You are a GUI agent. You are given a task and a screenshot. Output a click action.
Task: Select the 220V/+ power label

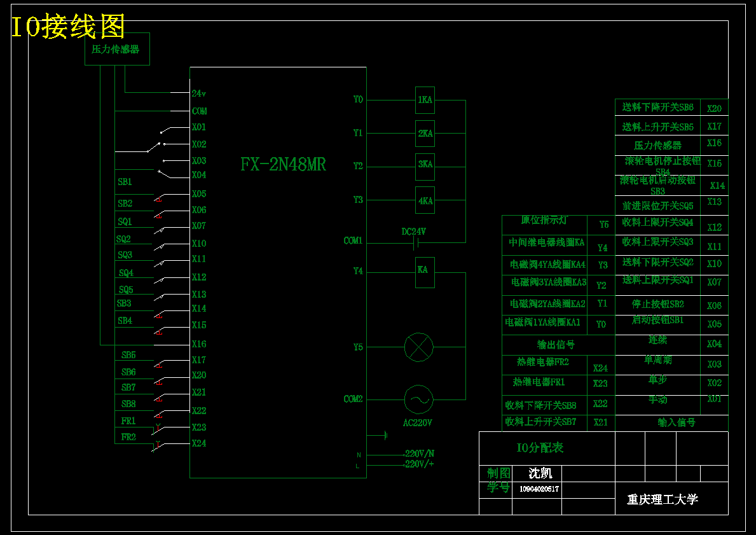[420, 464]
